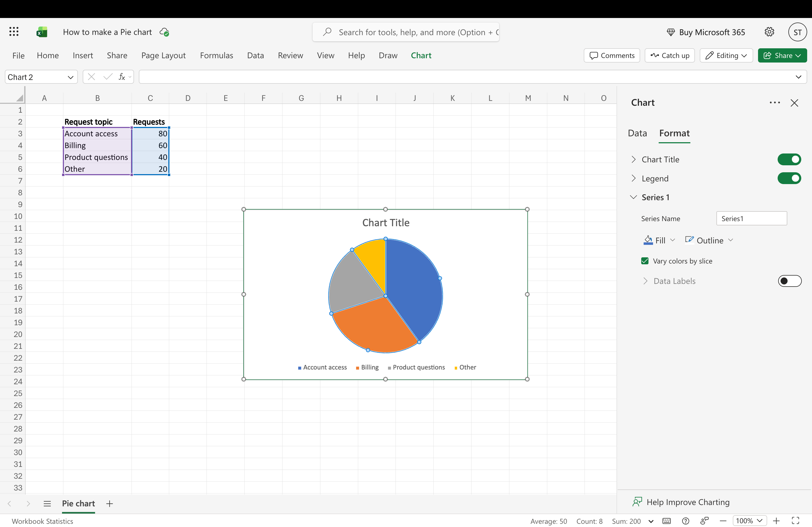The height and width of the screenshot is (527, 812).
Task: Uncheck Vary colors by slice
Action: (645, 261)
